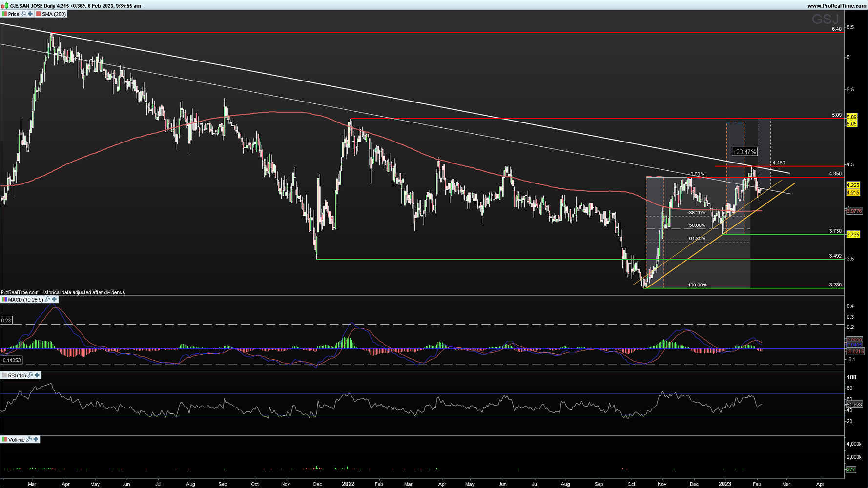Select the SMA (200) indicator label
The image size is (868, 488).
tap(54, 14)
